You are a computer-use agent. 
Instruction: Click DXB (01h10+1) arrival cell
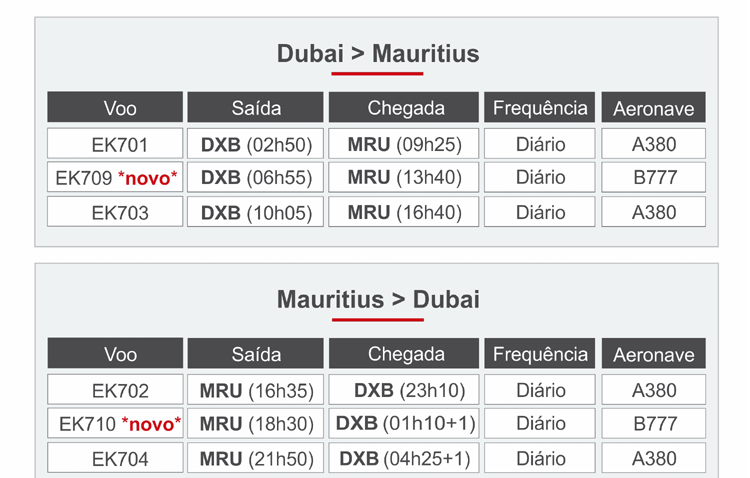[x=405, y=424]
